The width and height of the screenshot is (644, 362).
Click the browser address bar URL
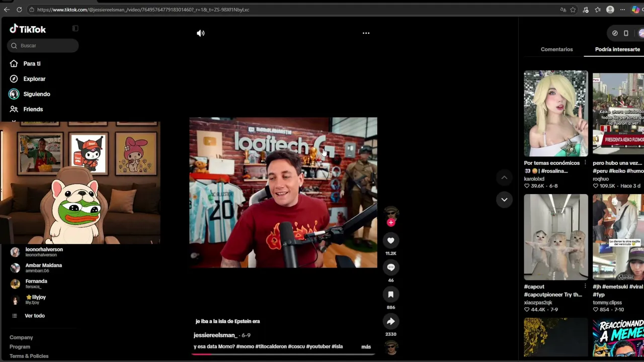pyautogui.click(x=143, y=10)
